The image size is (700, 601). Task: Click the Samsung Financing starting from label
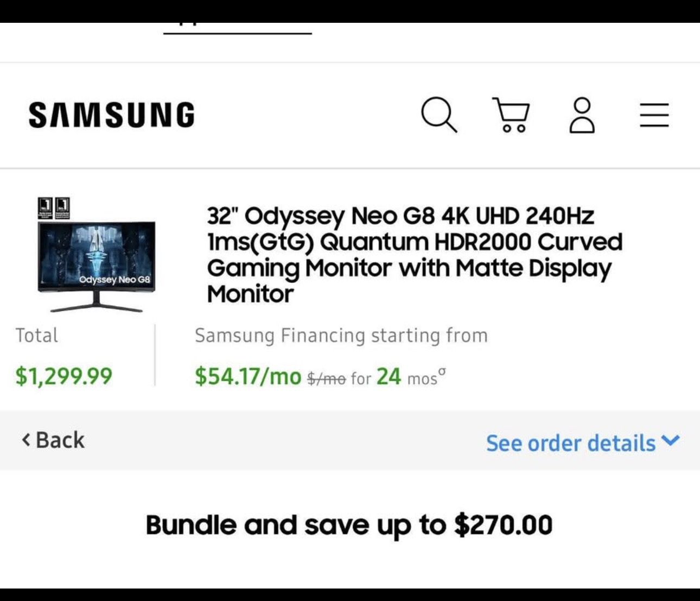point(341,336)
